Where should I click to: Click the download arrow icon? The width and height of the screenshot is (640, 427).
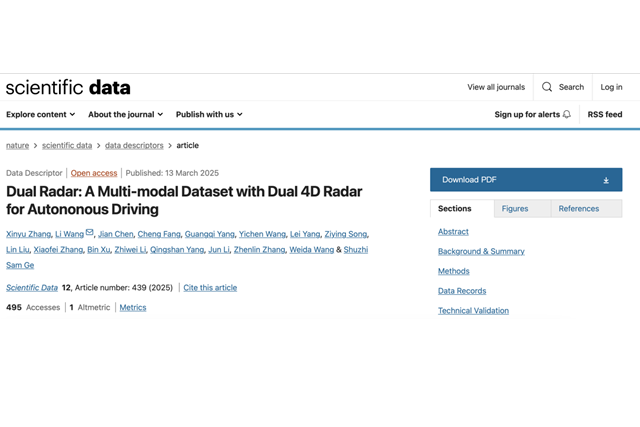tap(606, 180)
